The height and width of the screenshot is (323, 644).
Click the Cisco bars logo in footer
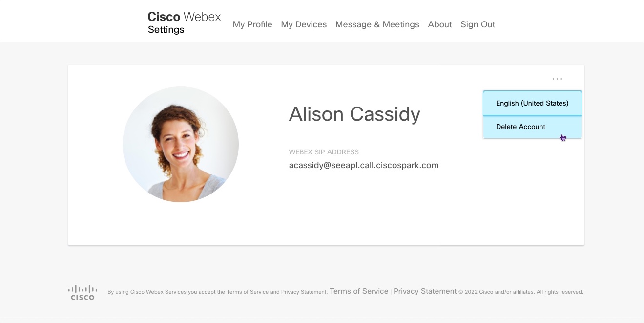click(x=83, y=292)
